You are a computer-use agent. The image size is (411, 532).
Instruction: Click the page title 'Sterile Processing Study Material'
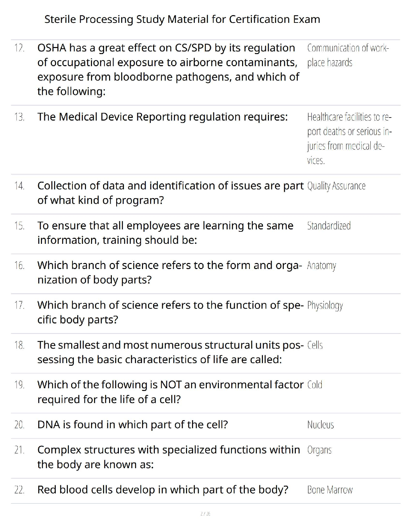(182, 19)
